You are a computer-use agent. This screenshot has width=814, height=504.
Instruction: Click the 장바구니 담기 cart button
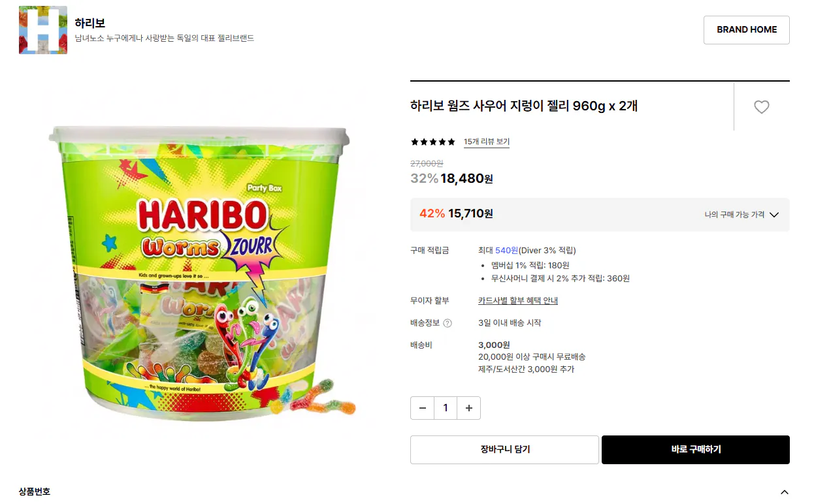504,449
